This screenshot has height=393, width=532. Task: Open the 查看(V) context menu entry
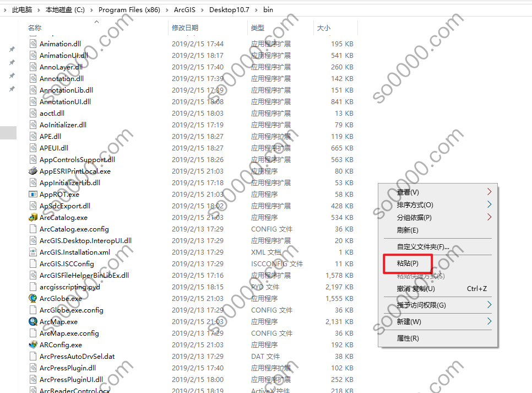coord(408,192)
